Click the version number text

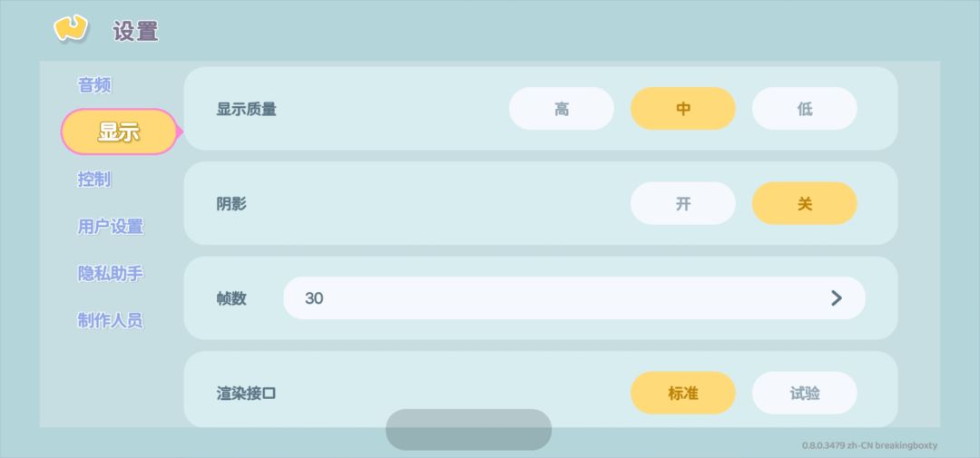[x=869, y=445]
